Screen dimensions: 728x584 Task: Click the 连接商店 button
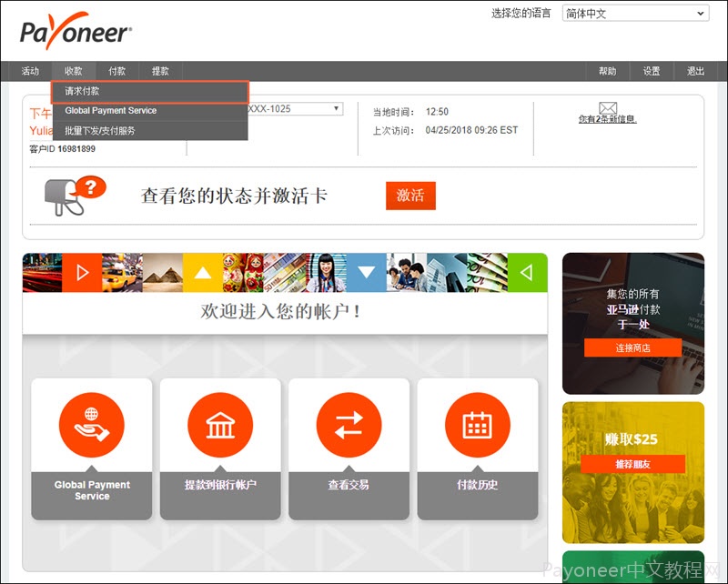(x=632, y=347)
